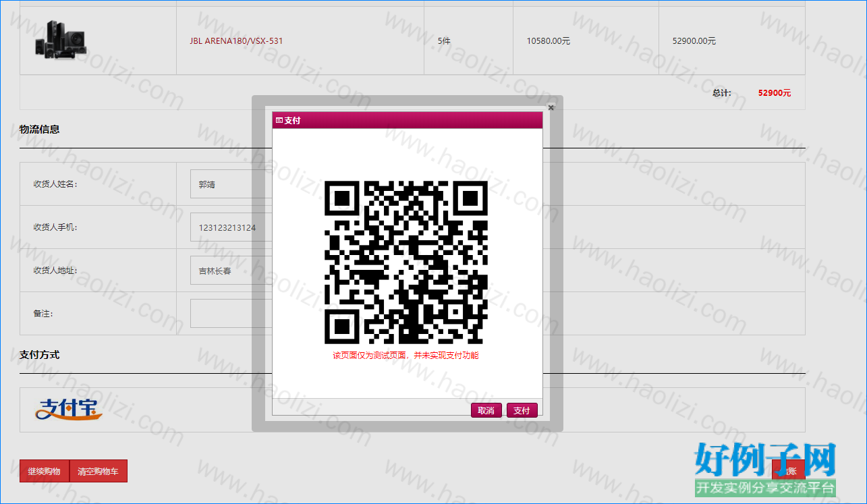867x504 pixels.
Task: Click the 5件 quantity cell
Action: pyautogui.click(x=468, y=41)
